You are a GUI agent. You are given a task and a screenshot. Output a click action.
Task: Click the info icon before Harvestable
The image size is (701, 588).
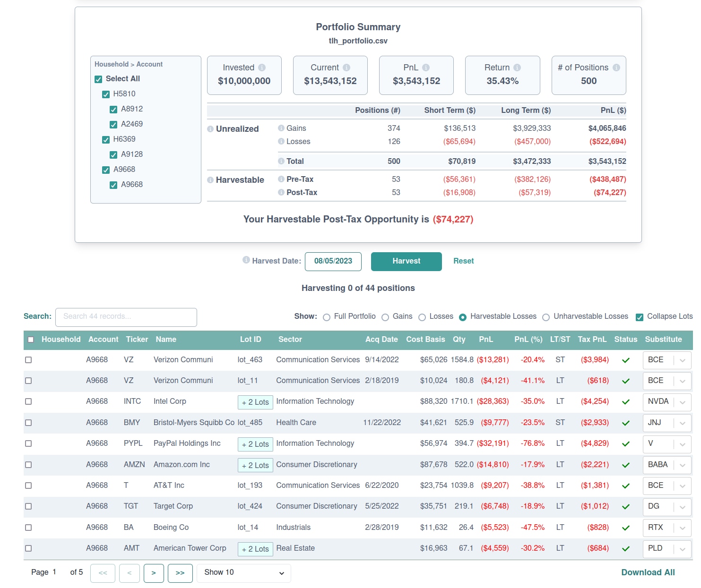pyautogui.click(x=210, y=180)
